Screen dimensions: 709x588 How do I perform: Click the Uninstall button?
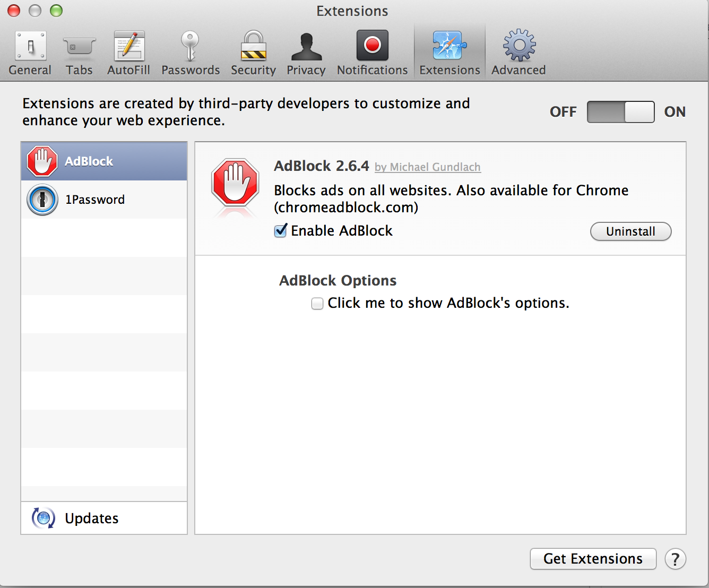[x=631, y=231]
